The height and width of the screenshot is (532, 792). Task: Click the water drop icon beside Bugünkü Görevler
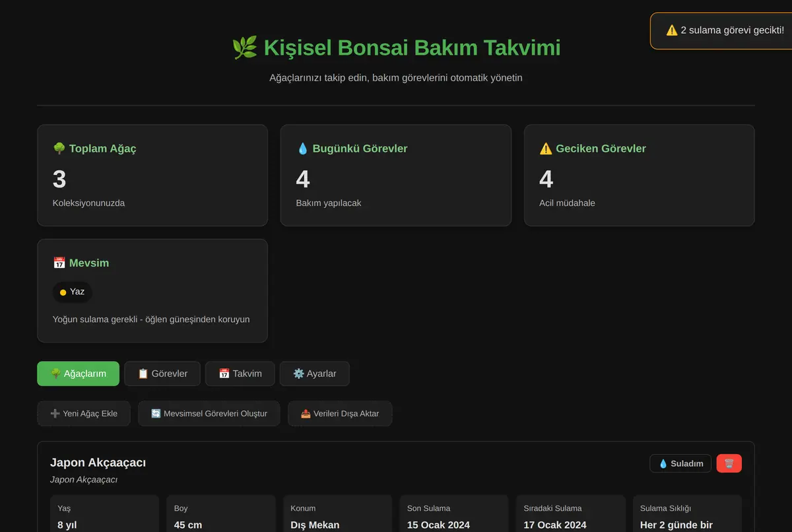click(303, 149)
